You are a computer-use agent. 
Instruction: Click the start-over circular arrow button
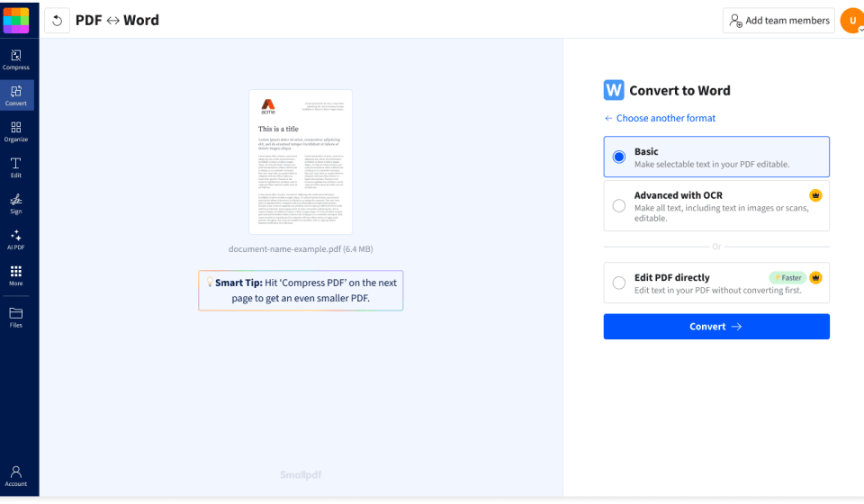click(58, 21)
